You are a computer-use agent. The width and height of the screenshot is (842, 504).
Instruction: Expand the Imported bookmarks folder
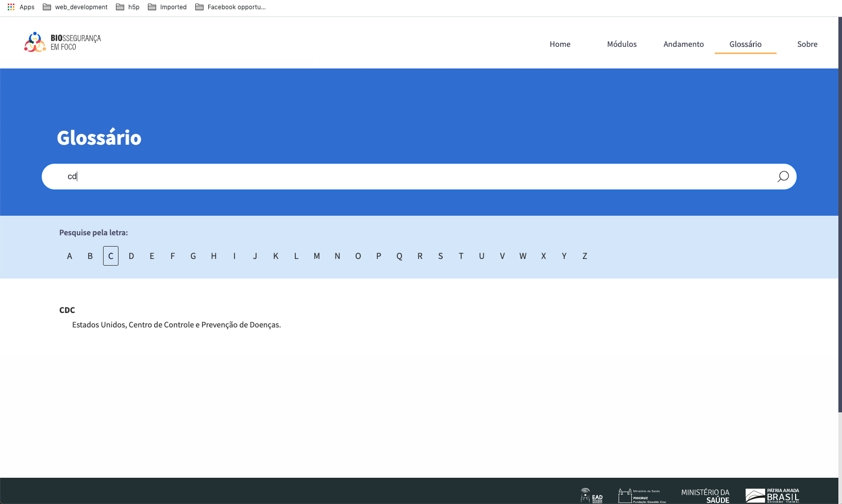coord(167,7)
